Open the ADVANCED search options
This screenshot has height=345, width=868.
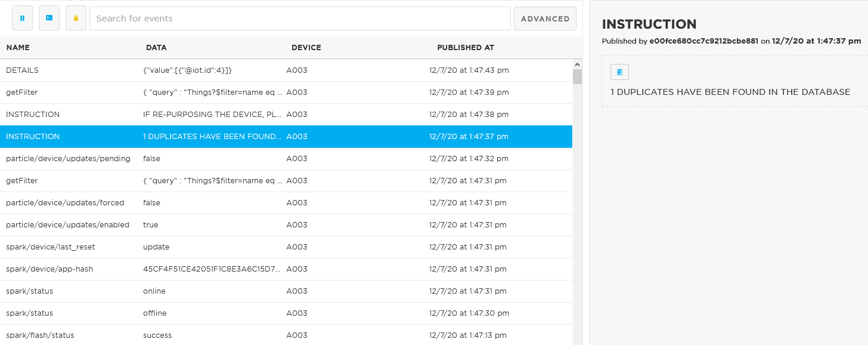545,19
